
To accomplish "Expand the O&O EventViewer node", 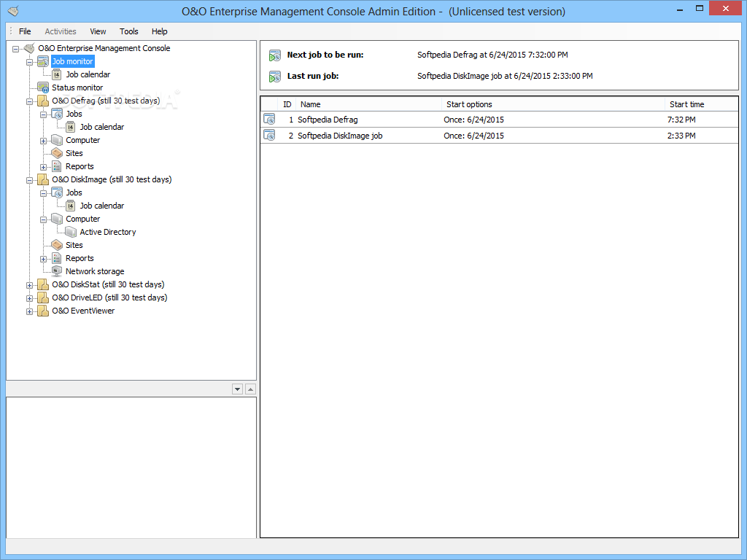I will tap(29, 312).
